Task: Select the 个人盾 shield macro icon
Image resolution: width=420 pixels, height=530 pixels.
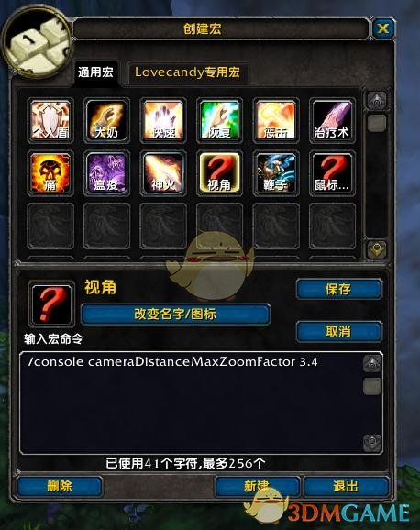Action: coord(50,120)
